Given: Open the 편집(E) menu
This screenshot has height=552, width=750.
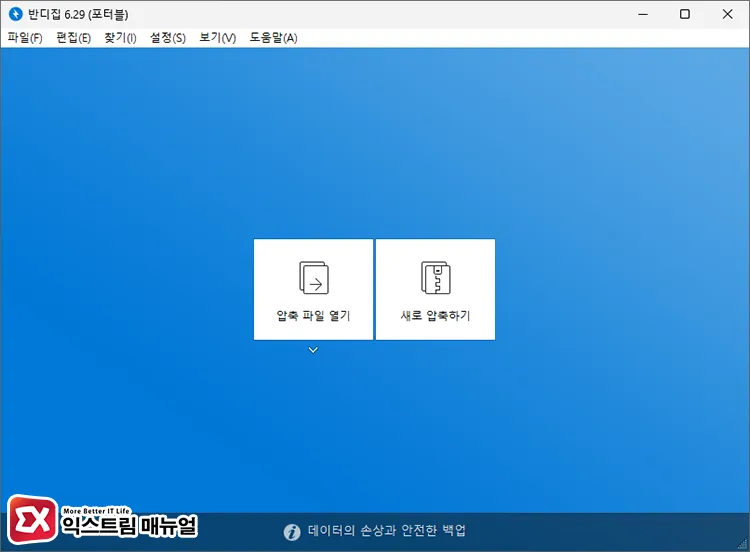Looking at the screenshot, I should coord(73,38).
